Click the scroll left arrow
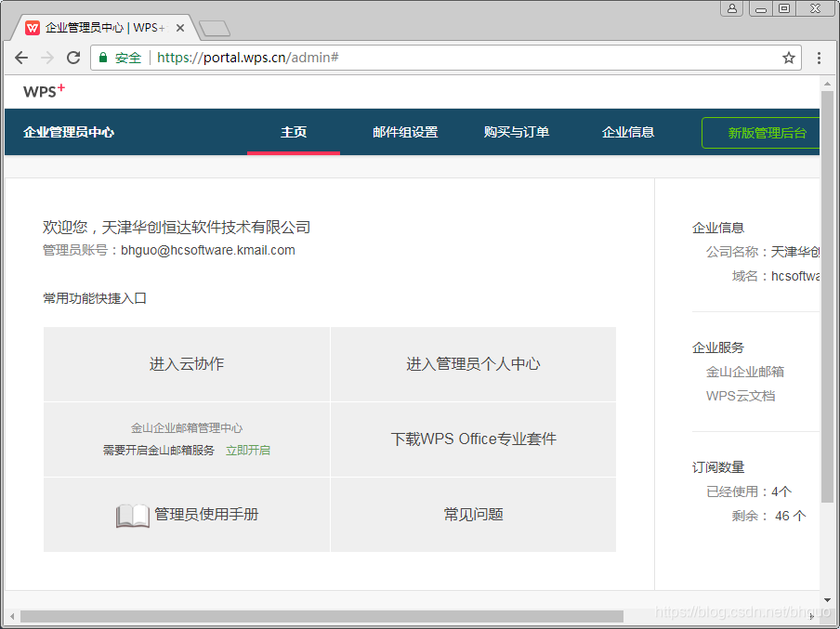Image resolution: width=840 pixels, height=629 pixels. (12, 616)
